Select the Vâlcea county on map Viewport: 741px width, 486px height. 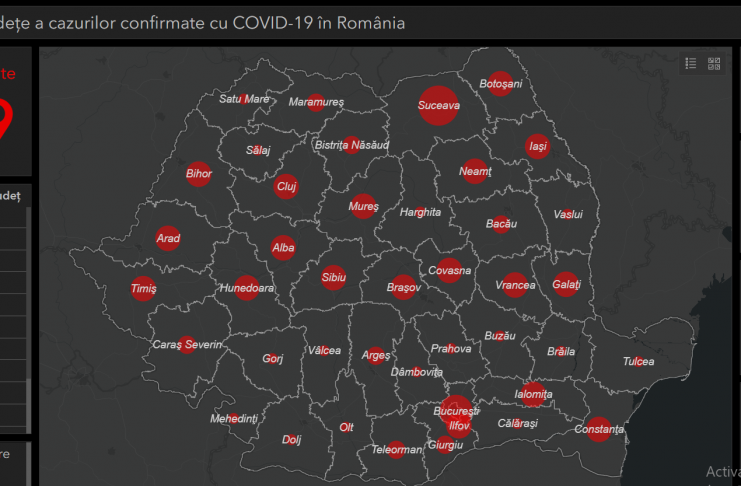(x=324, y=351)
